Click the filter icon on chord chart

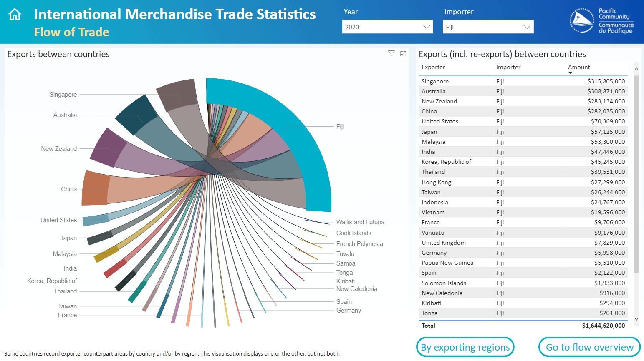[x=391, y=53]
